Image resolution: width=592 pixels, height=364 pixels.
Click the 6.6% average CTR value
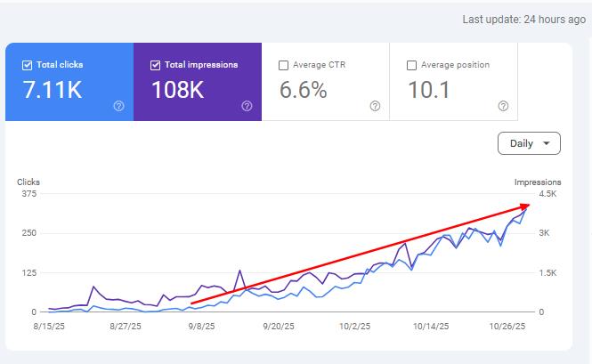tap(304, 90)
